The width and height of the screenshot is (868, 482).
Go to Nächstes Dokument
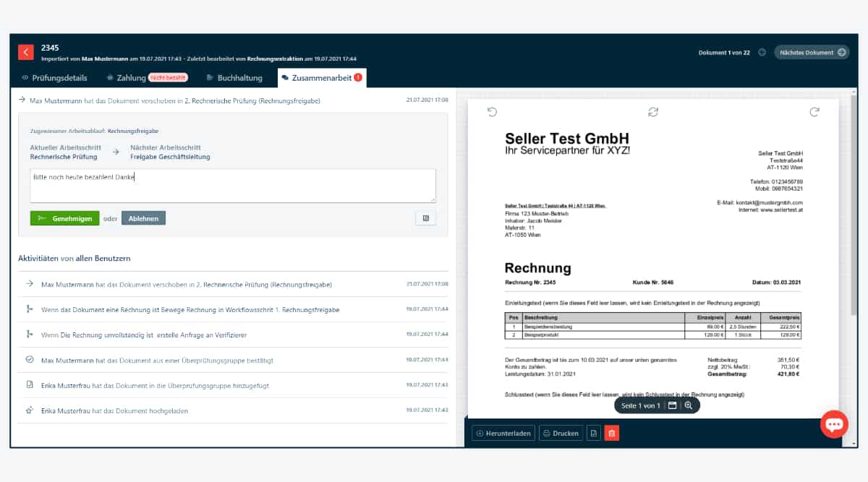point(812,52)
